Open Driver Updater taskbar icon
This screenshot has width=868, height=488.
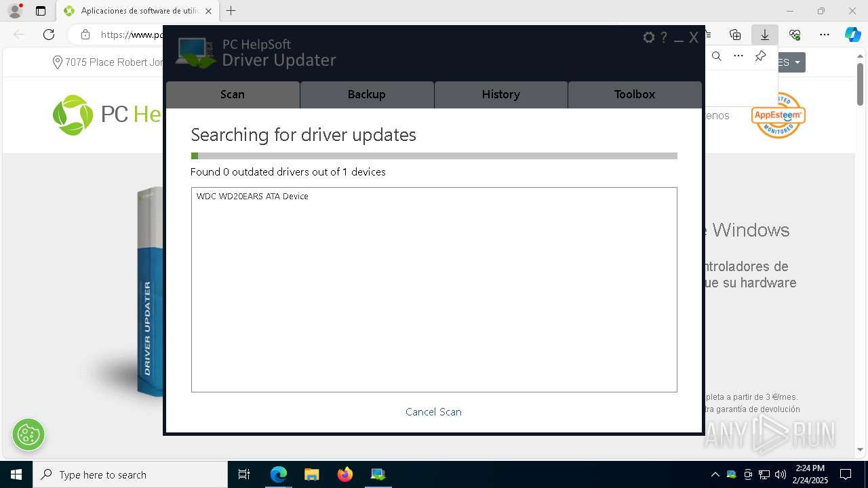click(378, 474)
